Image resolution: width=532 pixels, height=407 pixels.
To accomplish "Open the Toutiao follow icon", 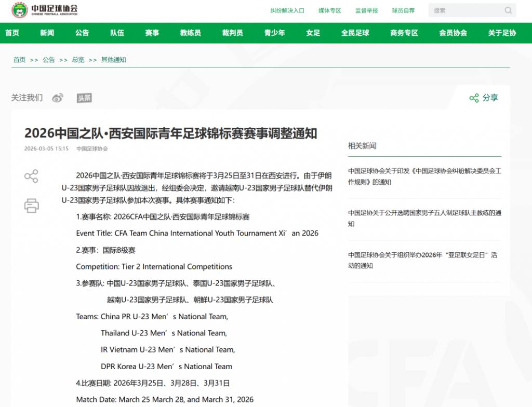I will click(84, 98).
